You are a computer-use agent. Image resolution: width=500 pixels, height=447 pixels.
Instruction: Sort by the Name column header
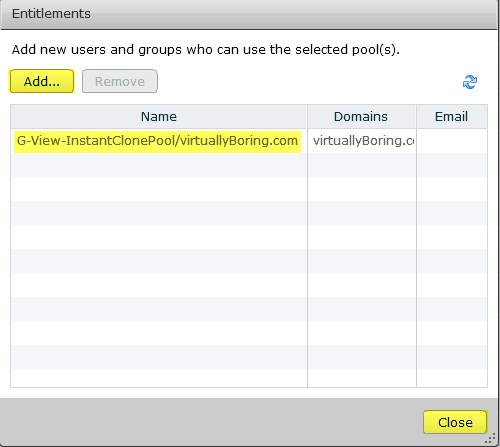pyautogui.click(x=159, y=117)
